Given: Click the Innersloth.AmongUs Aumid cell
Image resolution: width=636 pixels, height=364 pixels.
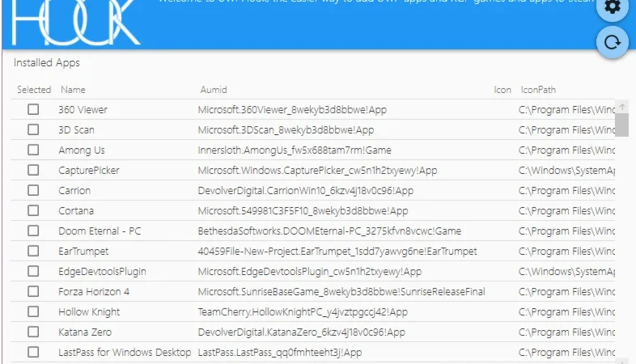Looking at the screenshot, I should coord(295,150).
